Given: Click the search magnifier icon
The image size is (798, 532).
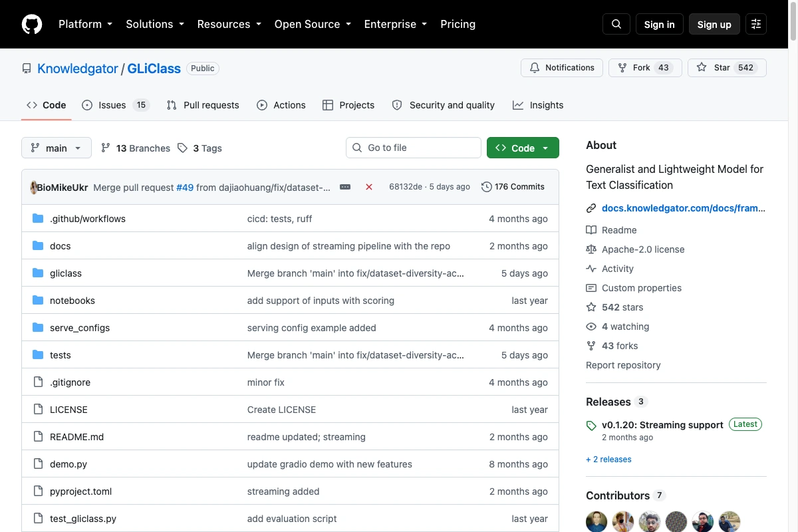Looking at the screenshot, I should click(x=616, y=24).
